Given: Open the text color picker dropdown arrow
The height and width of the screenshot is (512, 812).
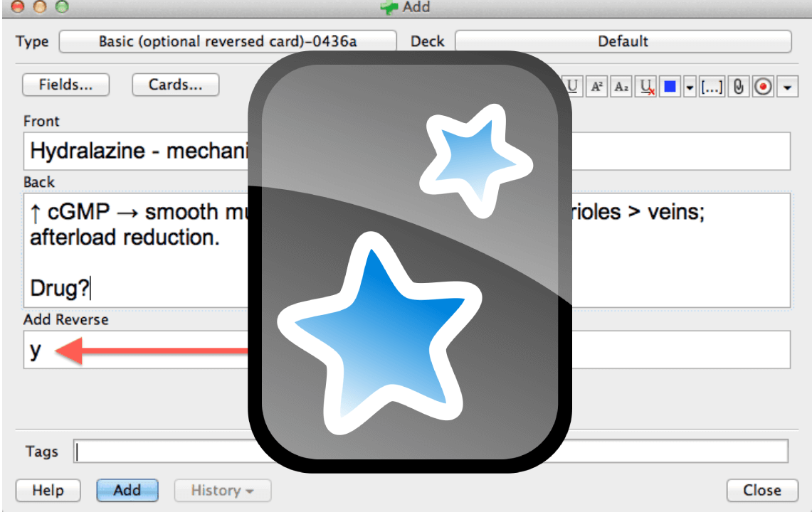Looking at the screenshot, I should tap(689, 87).
